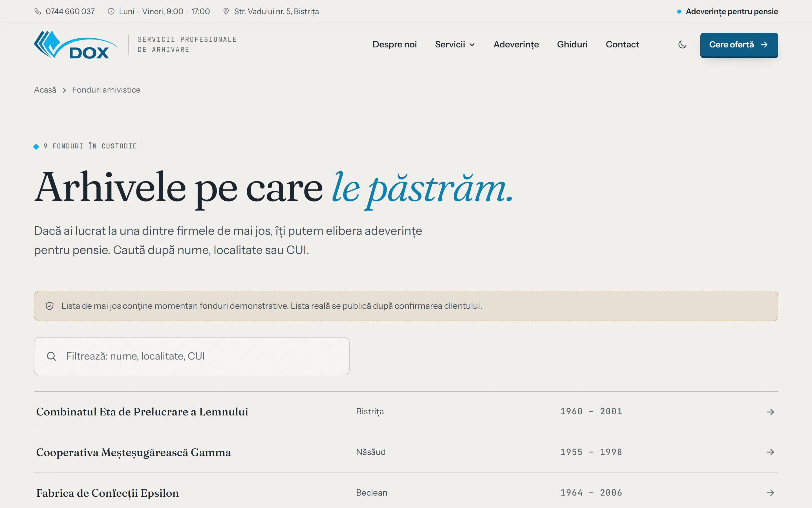Click the shield icon in the notice banner
Viewport: 812px width, 508px height.
(x=50, y=306)
